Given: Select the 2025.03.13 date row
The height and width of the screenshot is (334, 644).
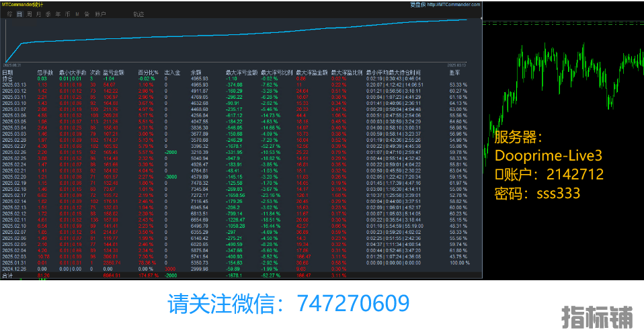Looking at the screenshot, I should (241, 85).
